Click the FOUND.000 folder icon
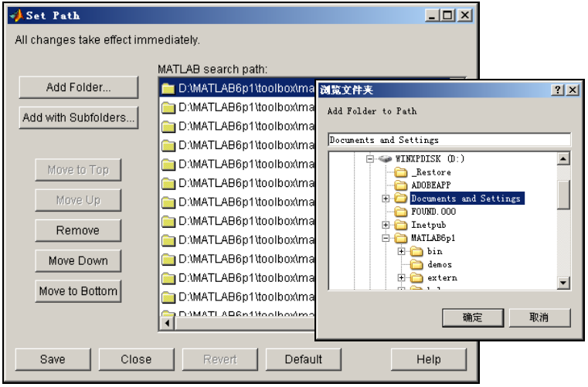This screenshot has height=387, width=588. click(x=400, y=212)
